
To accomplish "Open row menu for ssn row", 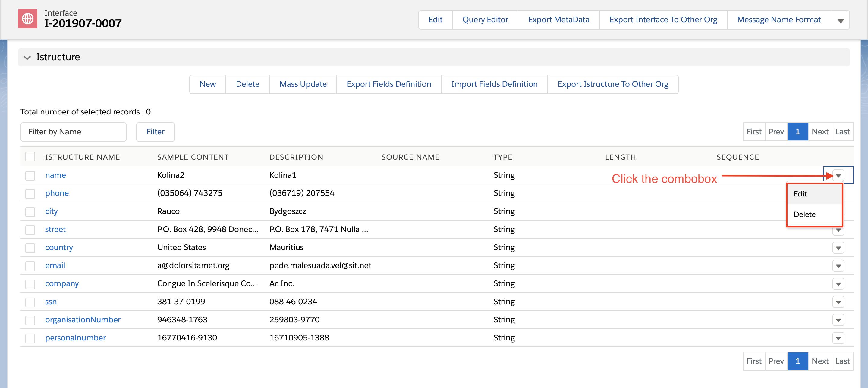I will (x=838, y=302).
